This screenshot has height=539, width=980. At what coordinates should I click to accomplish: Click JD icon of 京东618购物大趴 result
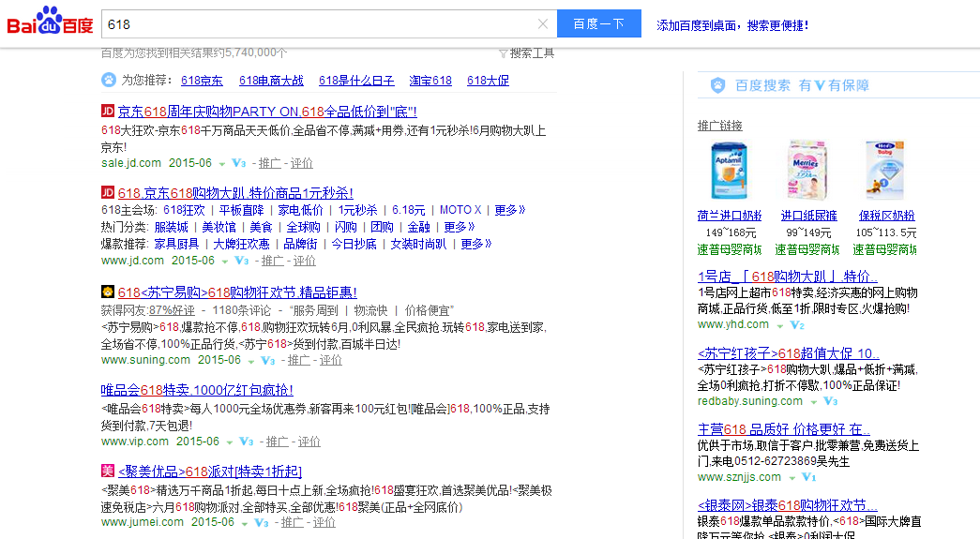click(x=108, y=192)
